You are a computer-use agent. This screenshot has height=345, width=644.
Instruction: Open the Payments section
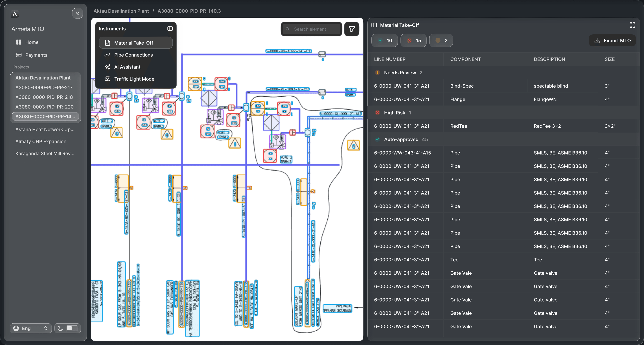tap(37, 55)
